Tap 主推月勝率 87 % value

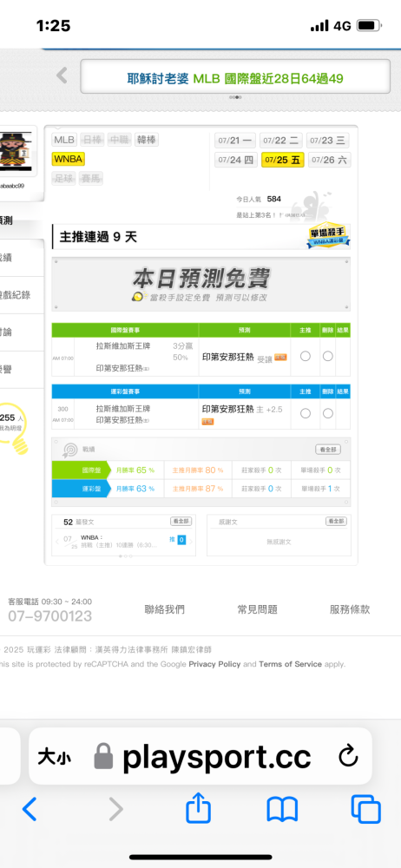[198, 489]
